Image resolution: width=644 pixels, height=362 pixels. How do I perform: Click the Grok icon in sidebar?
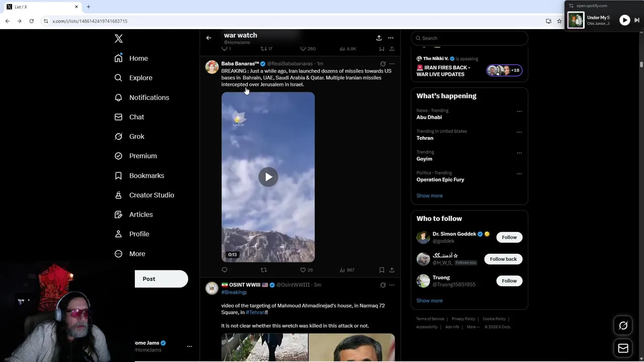pos(118,136)
